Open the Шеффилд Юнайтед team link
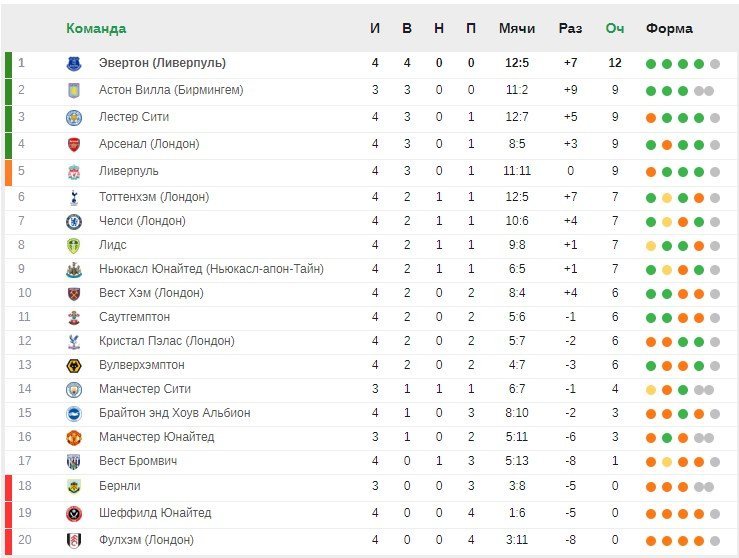 (x=155, y=512)
